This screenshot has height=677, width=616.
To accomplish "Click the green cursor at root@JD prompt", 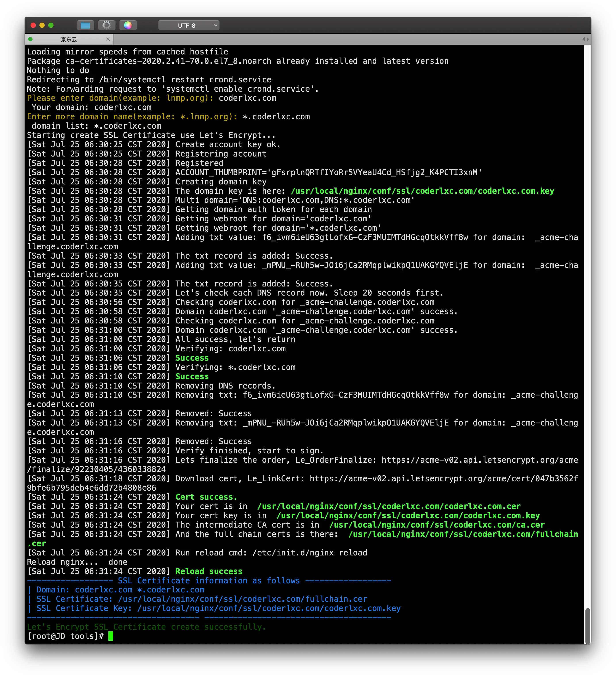I will (x=111, y=636).
